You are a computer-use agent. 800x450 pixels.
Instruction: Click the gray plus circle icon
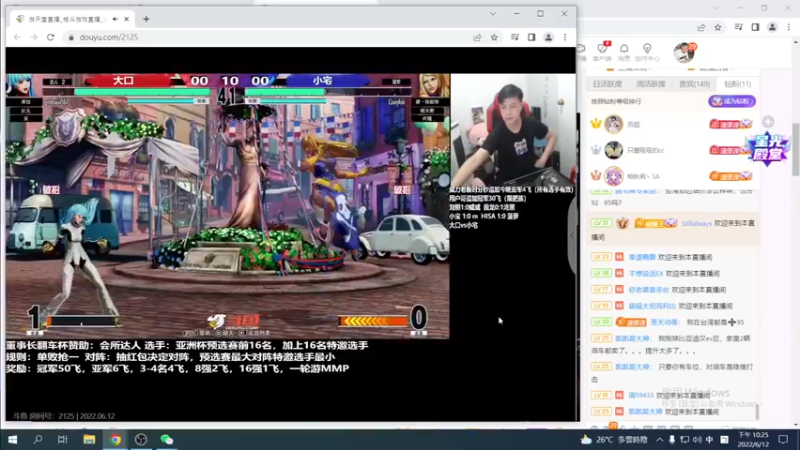tap(768, 121)
